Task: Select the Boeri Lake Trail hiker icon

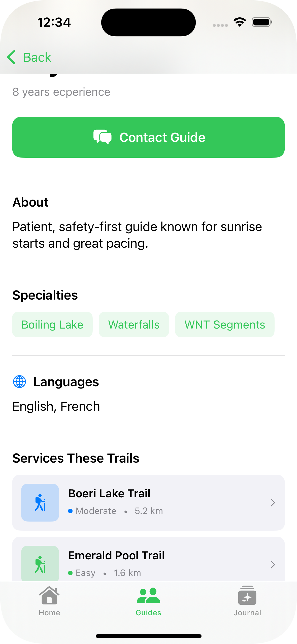Action: (40, 502)
